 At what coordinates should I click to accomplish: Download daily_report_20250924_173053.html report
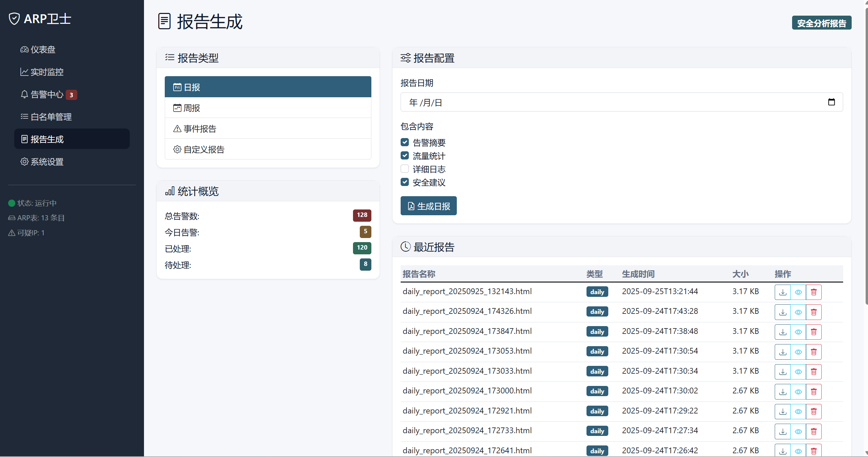pyautogui.click(x=783, y=352)
